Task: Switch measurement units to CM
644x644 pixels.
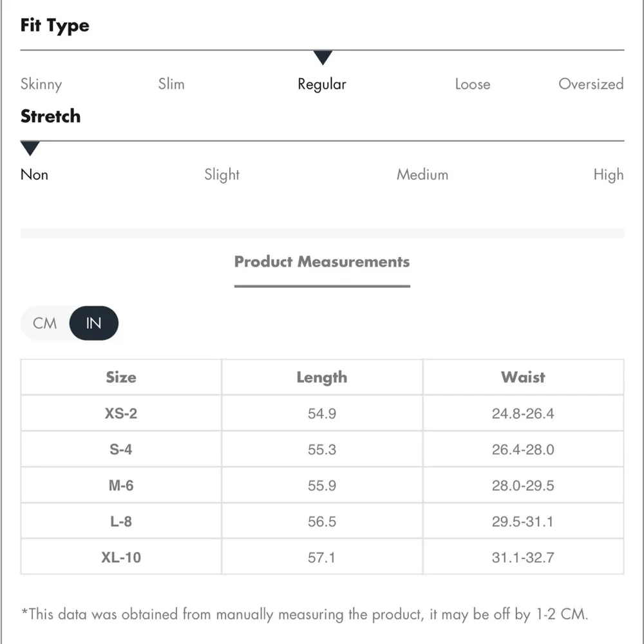Action: tap(45, 323)
